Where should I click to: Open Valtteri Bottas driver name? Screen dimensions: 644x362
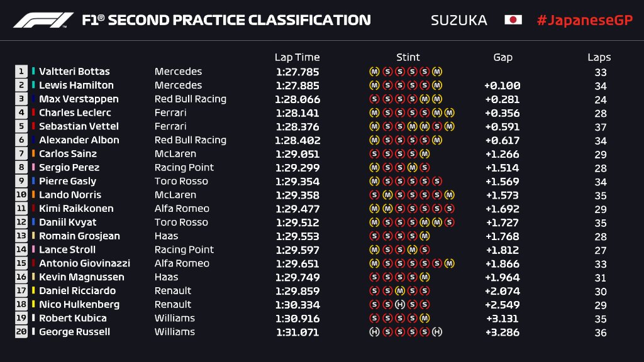74,72
